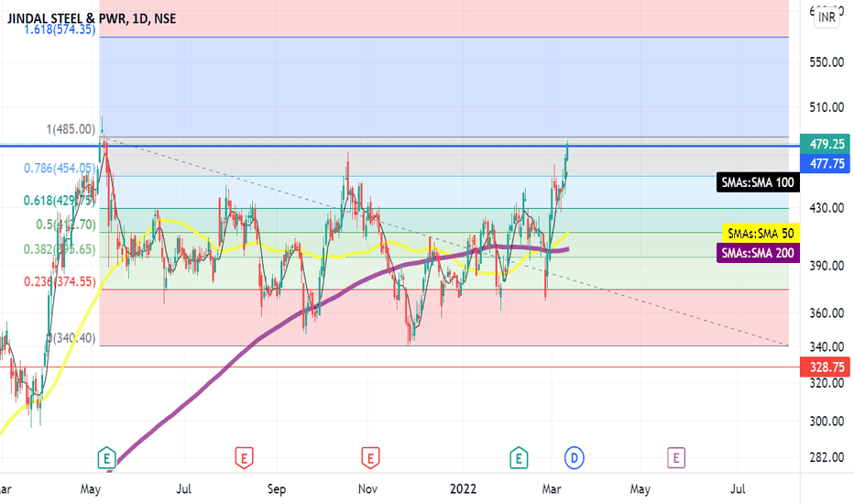Click the 2022 label on time axis

point(463,488)
